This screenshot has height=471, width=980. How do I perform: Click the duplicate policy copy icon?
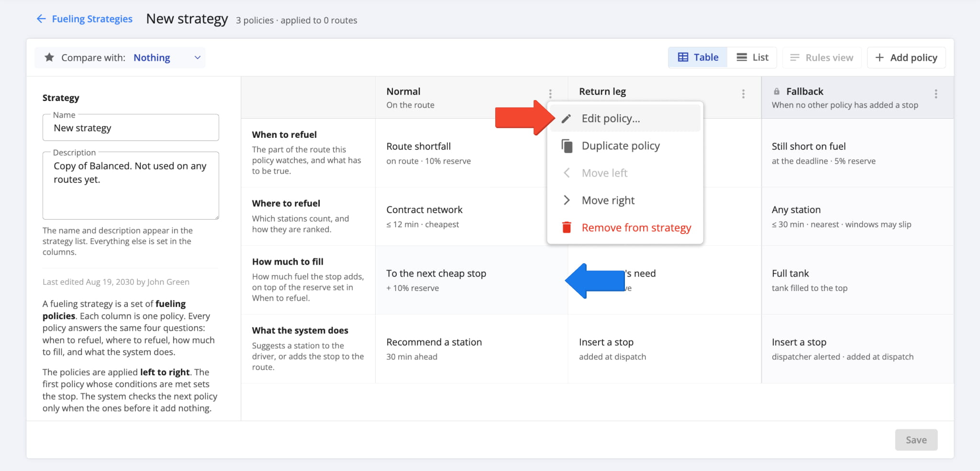pos(567,146)
